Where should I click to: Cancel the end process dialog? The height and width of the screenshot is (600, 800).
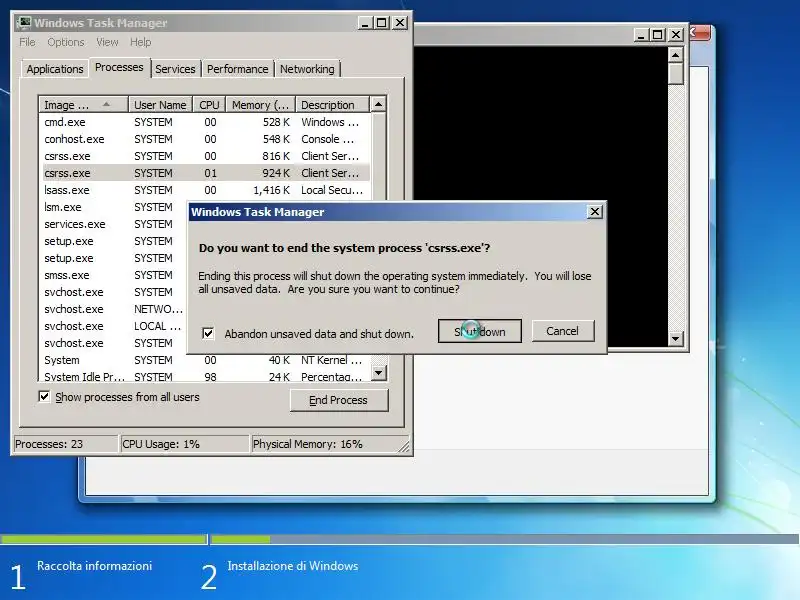563,331
